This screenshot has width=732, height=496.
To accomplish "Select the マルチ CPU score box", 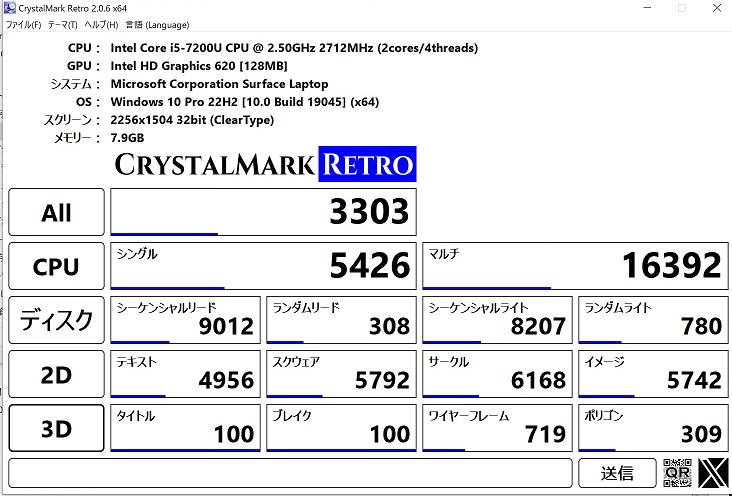I will 574,266.
